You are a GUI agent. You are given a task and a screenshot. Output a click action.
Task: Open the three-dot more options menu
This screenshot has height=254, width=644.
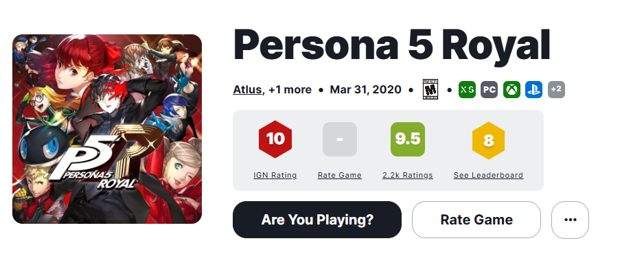[x=570, y=220]
